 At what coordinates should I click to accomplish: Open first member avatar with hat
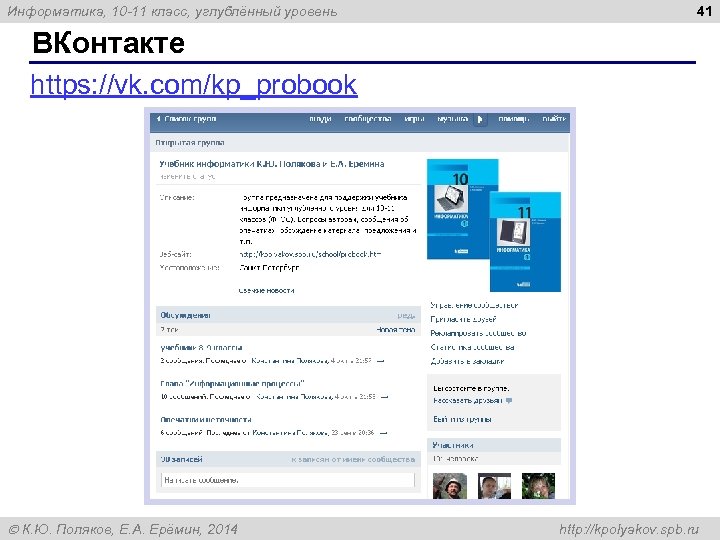pyautogui.click(x=450, y=486)
